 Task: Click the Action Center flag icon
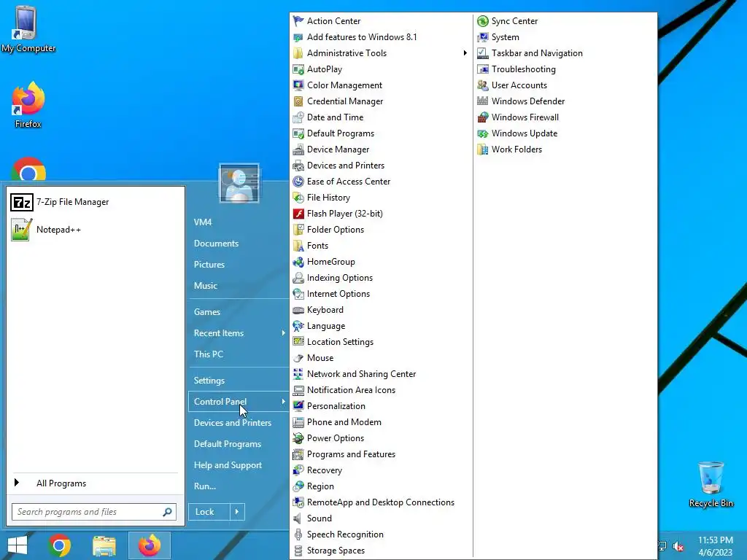(298, 21)
